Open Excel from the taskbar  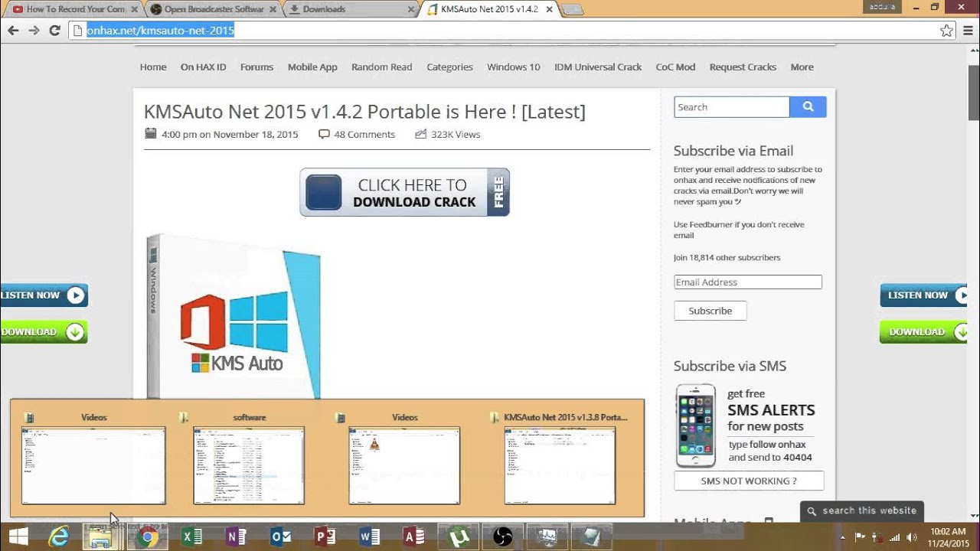[191, 537]
